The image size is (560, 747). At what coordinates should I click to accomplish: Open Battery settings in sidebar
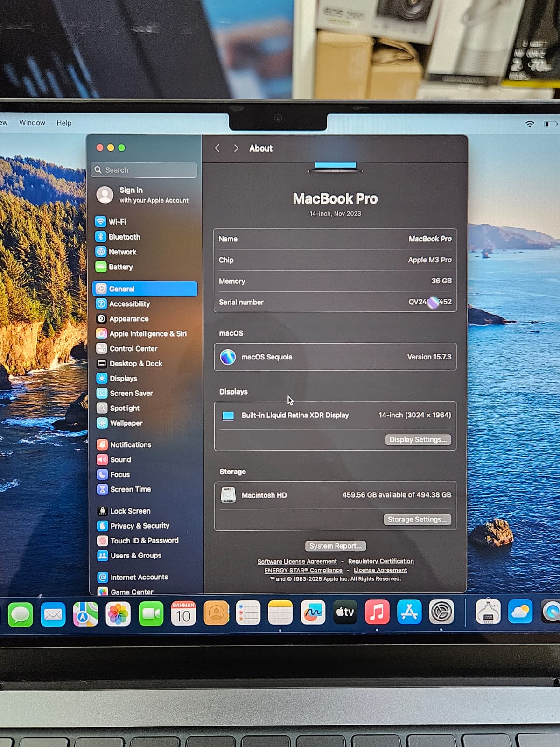114,267
